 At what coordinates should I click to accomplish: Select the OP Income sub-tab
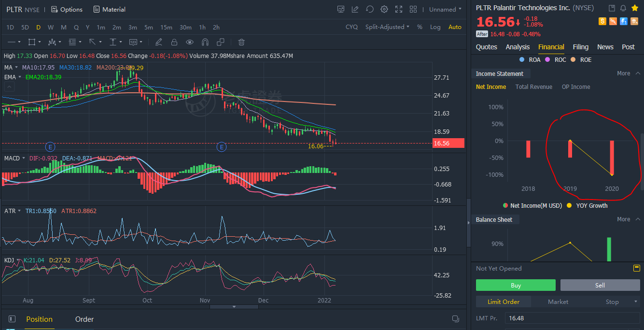[576, 87]
